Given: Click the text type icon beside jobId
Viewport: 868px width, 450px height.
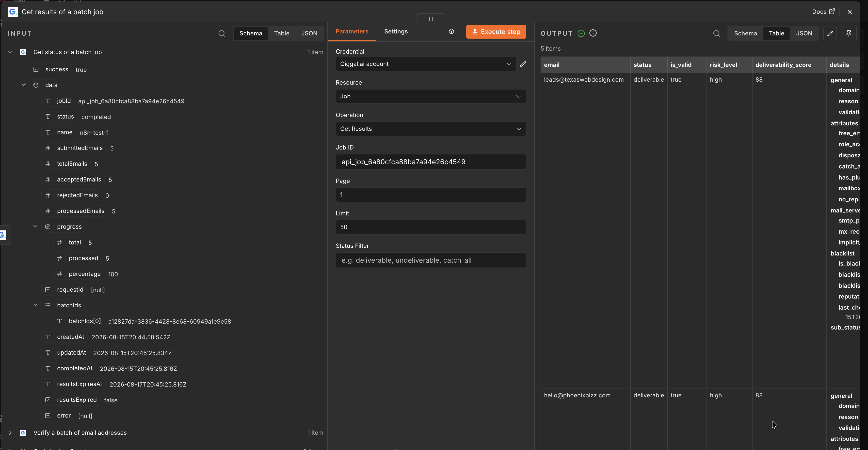Looking at the screenshot, I should coord(48,101).
